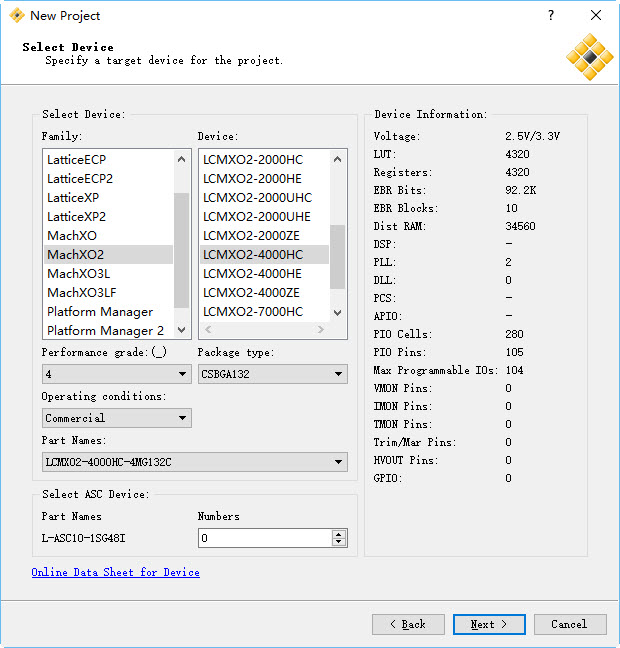This screenshot has height=648, width=620.
Task: Decrease ASC device Numbers value
Action: coord(339,542)
